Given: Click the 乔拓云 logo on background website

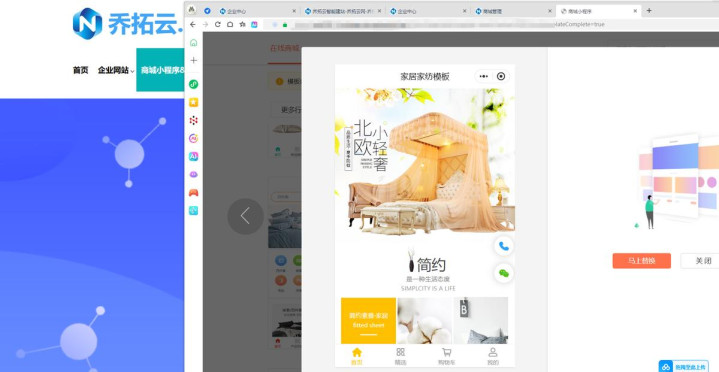Looking at the screenshot, I should (x=128, y=23).
